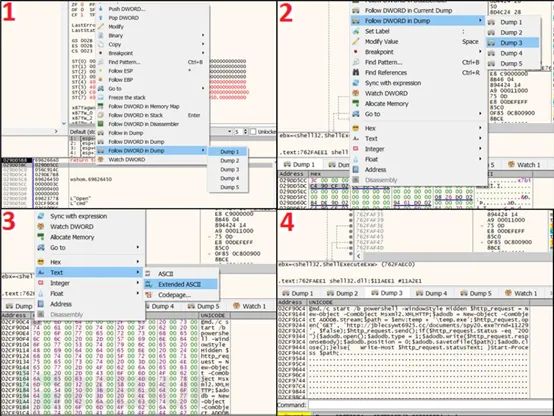The image size is (554, 416).
Task: Click the Find References binoculars icon
Action: pos(356,72)
